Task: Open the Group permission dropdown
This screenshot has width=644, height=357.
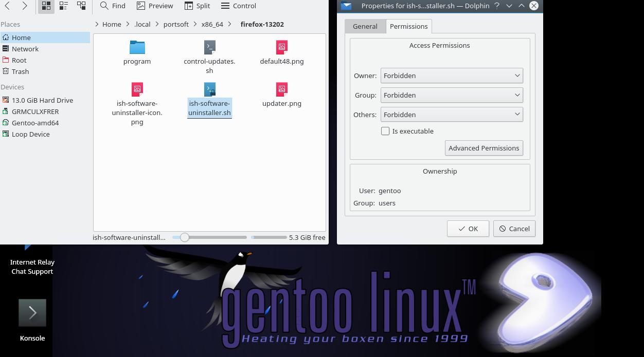Action: [x=452, y=95]
